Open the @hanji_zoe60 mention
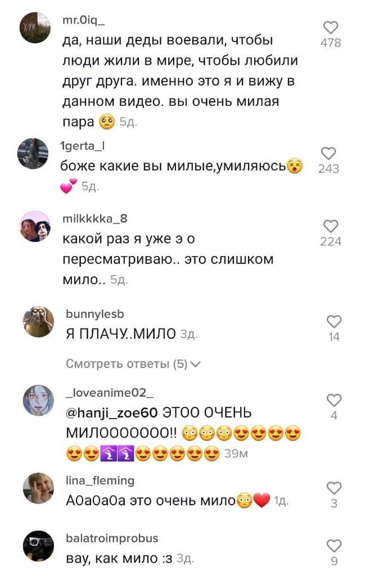Image resolution: width=365 pixels, height=588 pixels. [112, 413]
